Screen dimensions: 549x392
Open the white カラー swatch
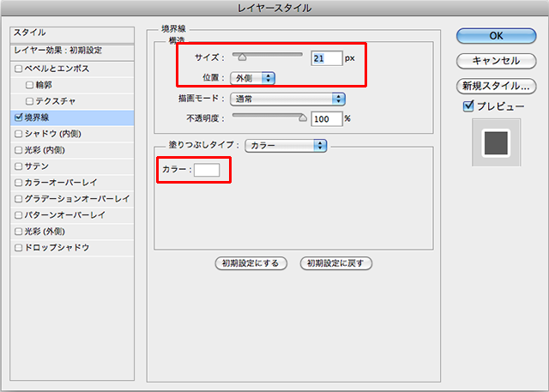tap(207, 170)
